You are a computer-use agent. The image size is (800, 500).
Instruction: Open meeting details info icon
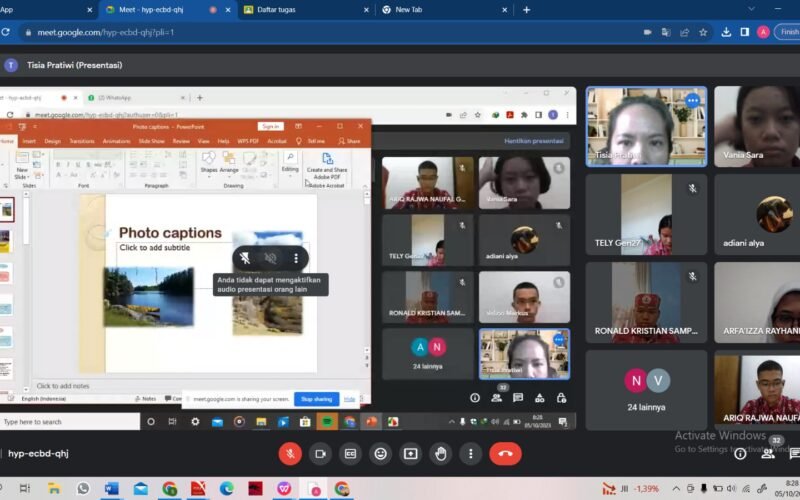(x=740, y=453)
